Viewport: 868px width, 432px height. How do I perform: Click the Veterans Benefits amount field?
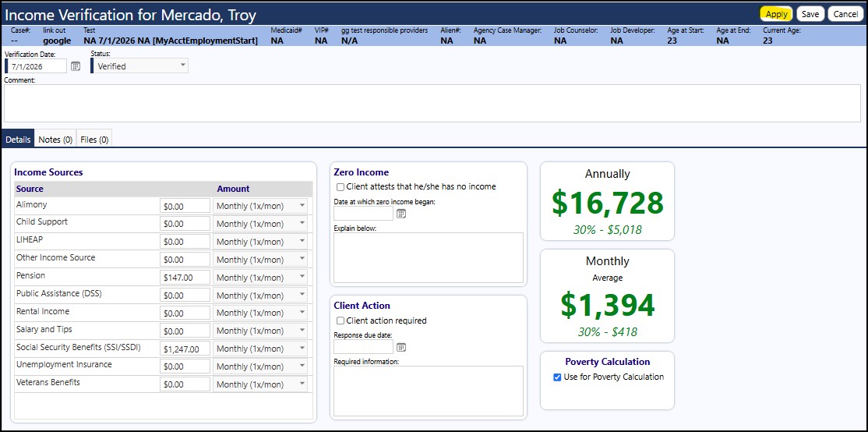tap(185, 384)
